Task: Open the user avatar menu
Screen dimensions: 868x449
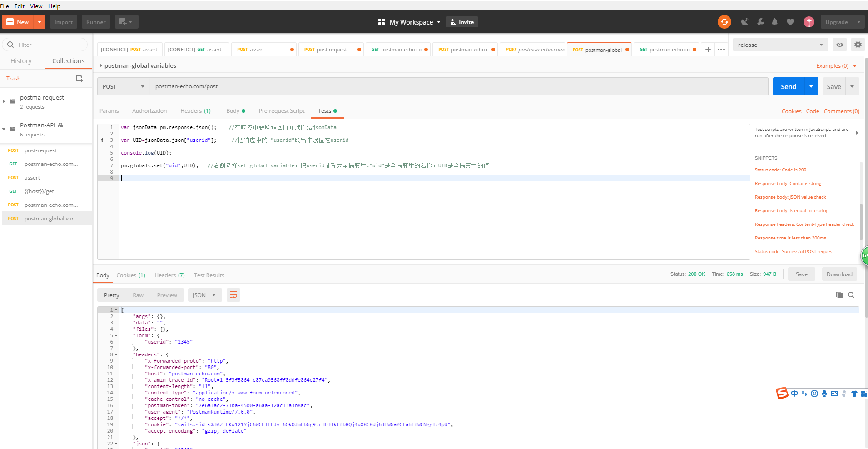Action: [x=809, y=22]
